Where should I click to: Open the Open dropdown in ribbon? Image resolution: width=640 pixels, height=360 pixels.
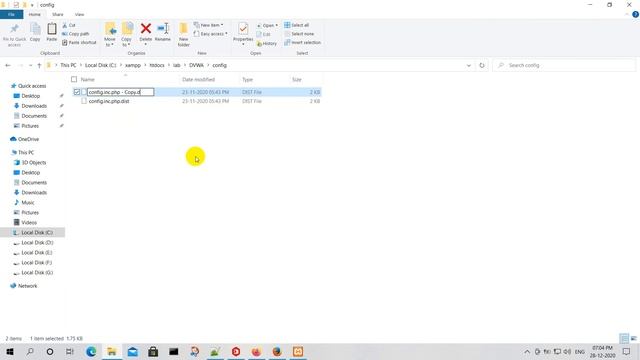pos(267,25)
